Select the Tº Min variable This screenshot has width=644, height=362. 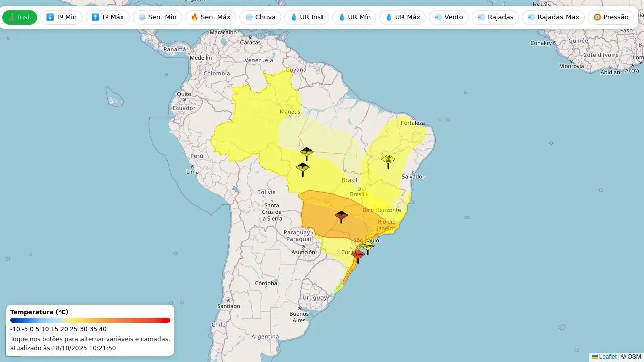61,17
